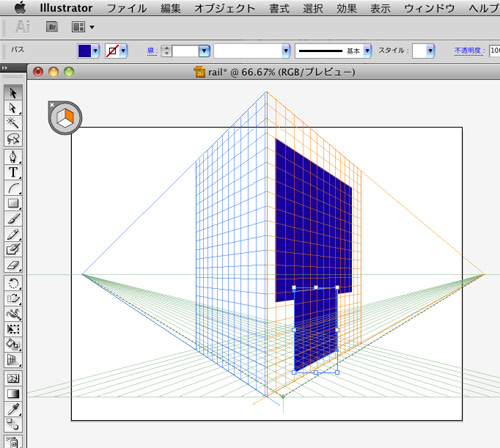Click the stroke weight input field
The width and height of the screenshot is (500, 448).
(x=185, y=51)
